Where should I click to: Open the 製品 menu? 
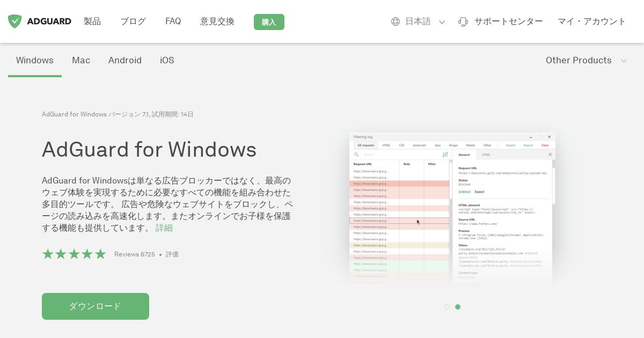[x=92, y=21]
